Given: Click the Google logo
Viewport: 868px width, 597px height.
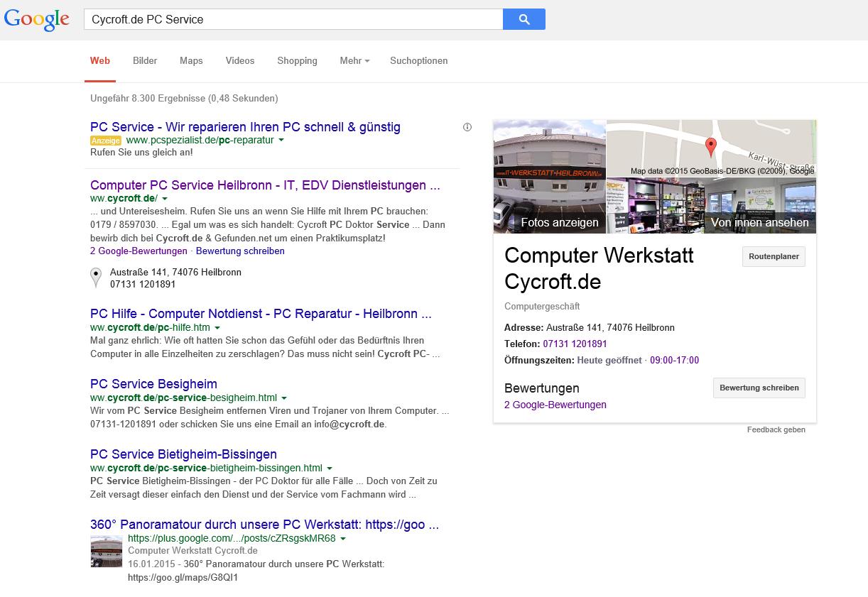Looking at the screenshot, I should click(x=37, y=20).
